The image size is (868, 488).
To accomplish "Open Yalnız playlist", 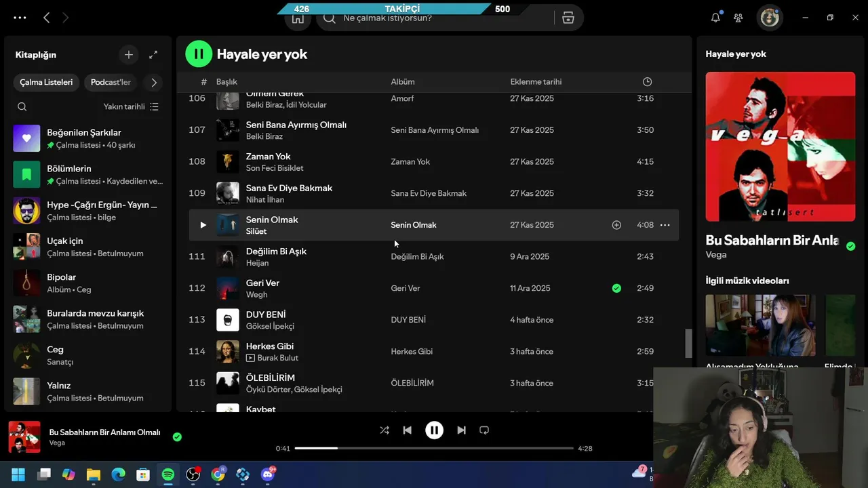I will (87, 391).
